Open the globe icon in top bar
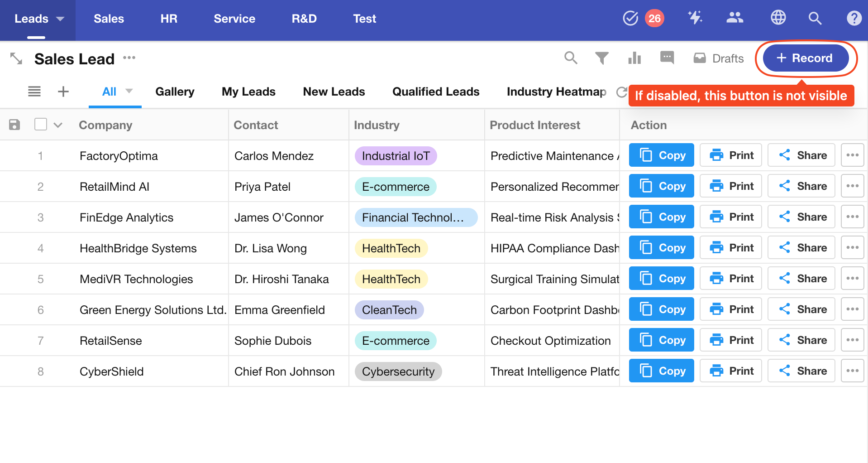Image resolution: width=868 pixels, height=463 pixels. pos(778,18)
